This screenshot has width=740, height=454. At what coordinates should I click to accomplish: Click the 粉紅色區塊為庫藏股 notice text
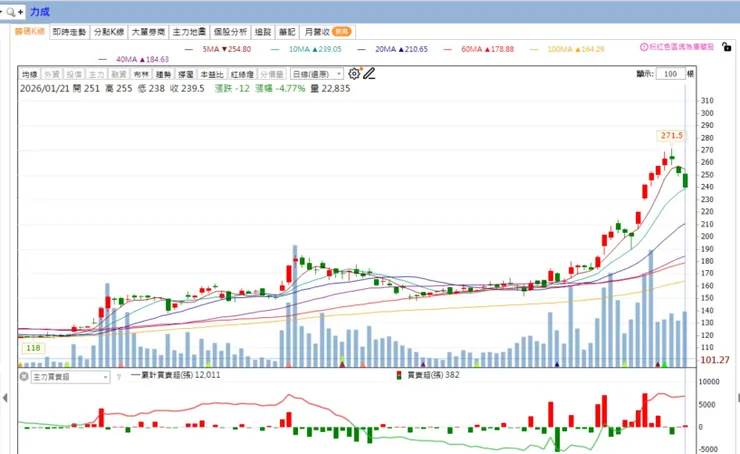[681, 47]
